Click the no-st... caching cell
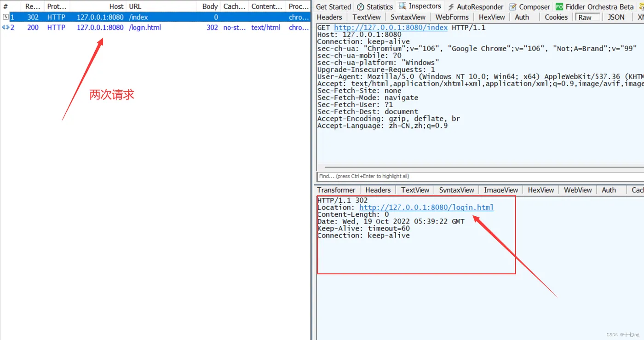644x340 pixels. 235,27
